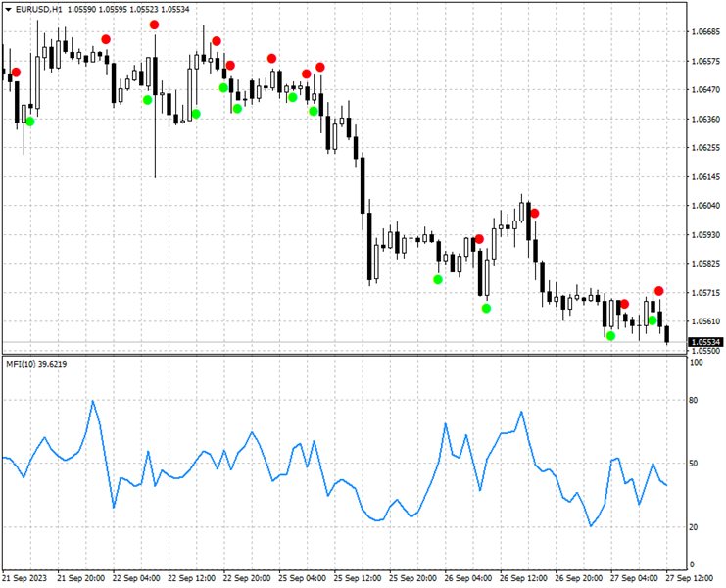Click the MFI line peak on 21 Sep
The image size is (726, 588).
coord(93,401)
